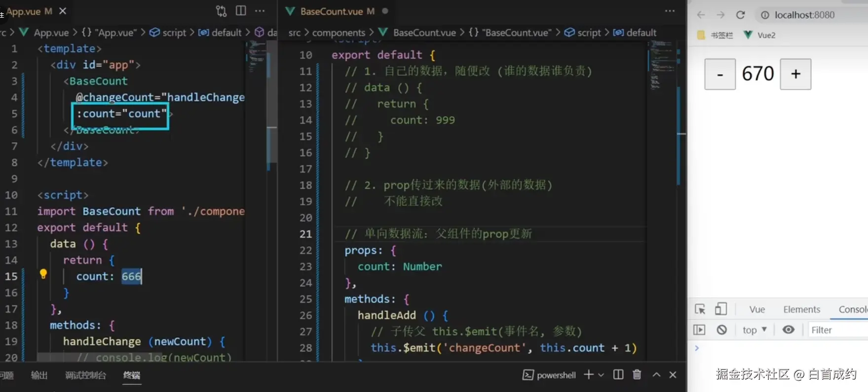Click the 666 value on line 15
868x392 pixels.
coord(131,276)
